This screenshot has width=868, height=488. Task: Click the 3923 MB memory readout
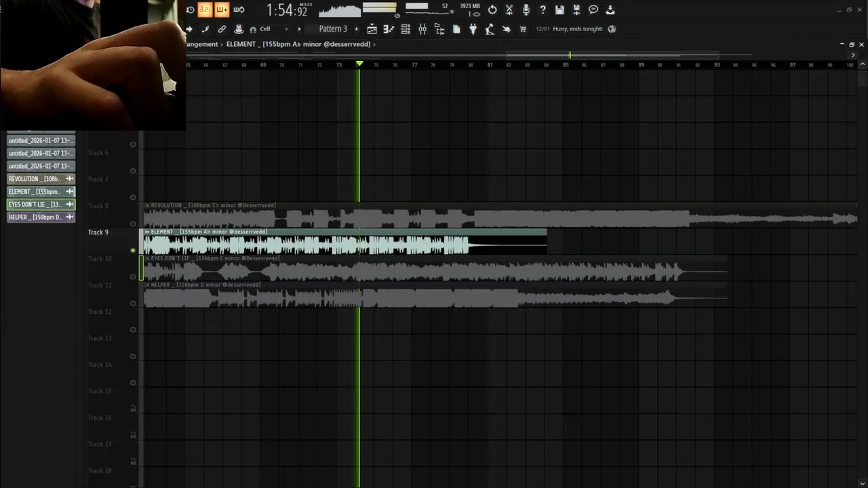point(469,6)
